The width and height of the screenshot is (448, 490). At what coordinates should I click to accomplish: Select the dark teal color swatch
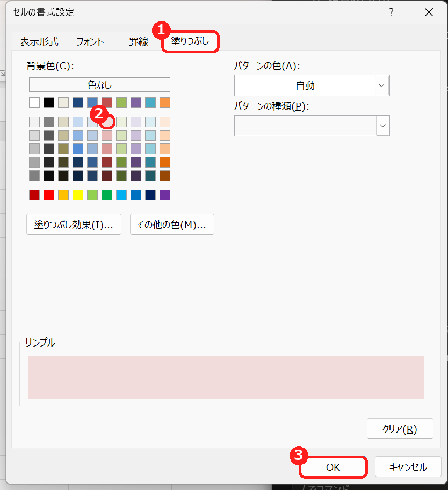coord(150,176)
